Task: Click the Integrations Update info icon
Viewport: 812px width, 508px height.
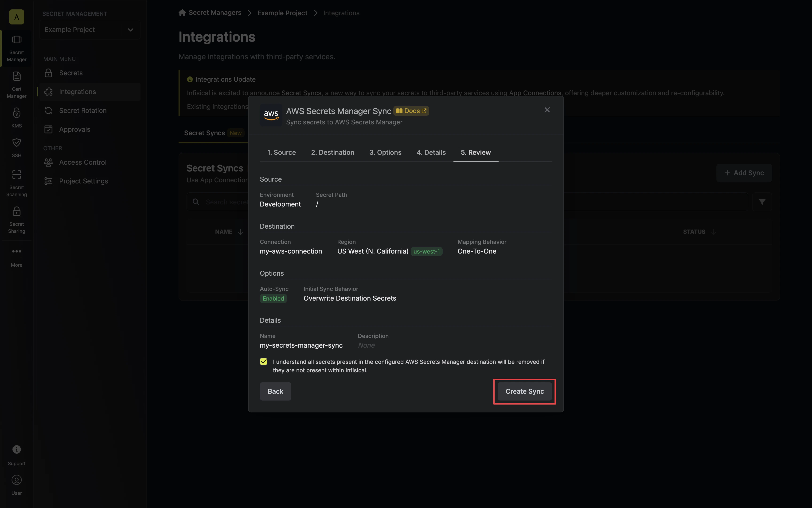Action: pyautogui.click(x=190, y=80)
